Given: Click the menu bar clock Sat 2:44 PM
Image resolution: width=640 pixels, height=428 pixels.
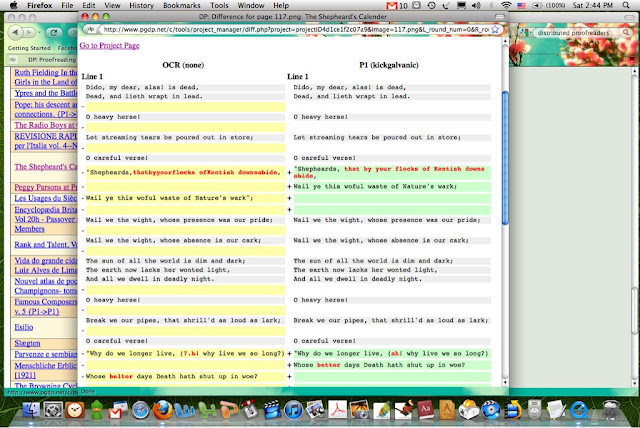Looking at the screenshot, I should [593, 5].
